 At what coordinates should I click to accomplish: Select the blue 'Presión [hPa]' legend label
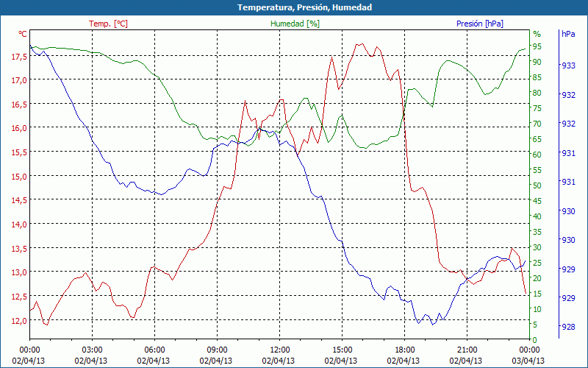point(480,24)
